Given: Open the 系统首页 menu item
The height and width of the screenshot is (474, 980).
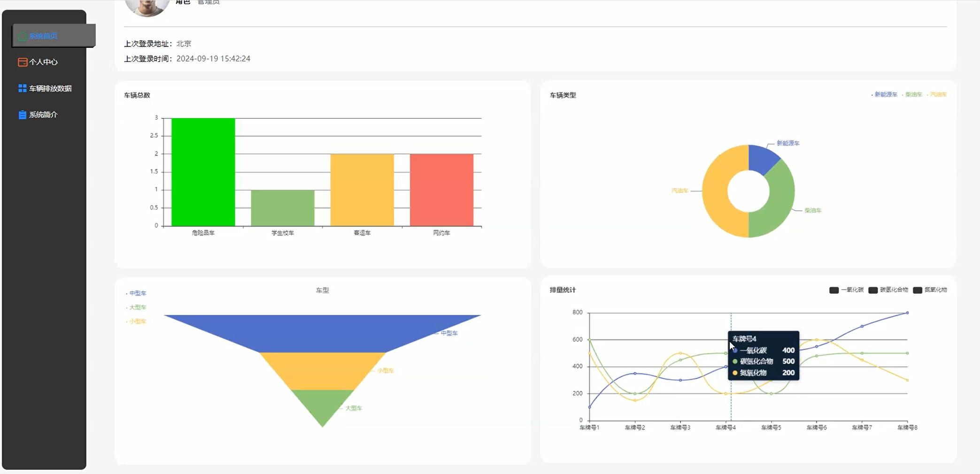Looking at the screenshot, I should [54, 36].
